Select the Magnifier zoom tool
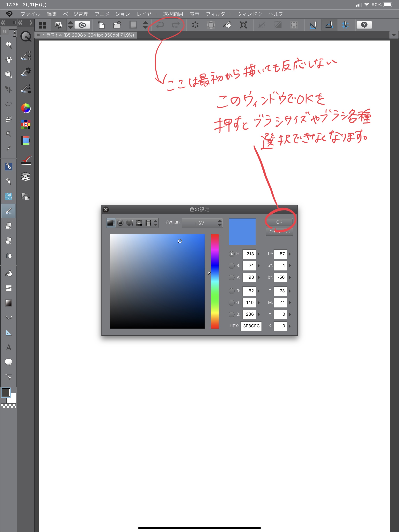The width and height of the screenshot is (399, 532). 9,45
